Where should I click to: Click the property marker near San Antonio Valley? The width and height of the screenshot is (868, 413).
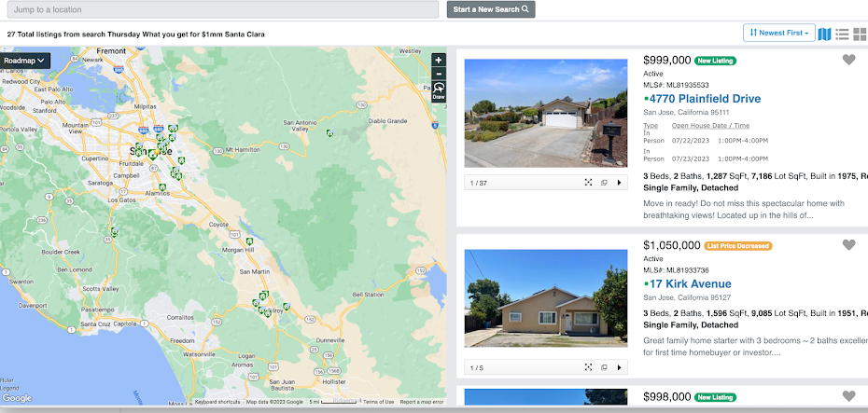click(329, 133)
